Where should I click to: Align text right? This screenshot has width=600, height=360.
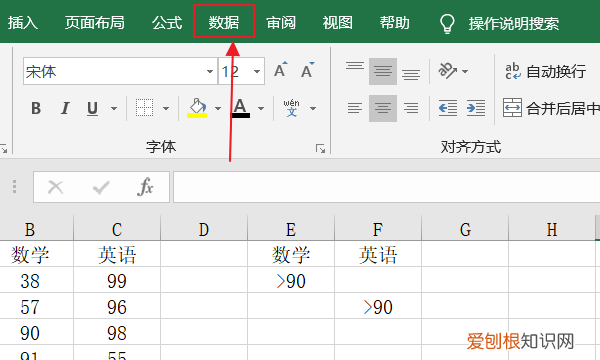(411, 108)
